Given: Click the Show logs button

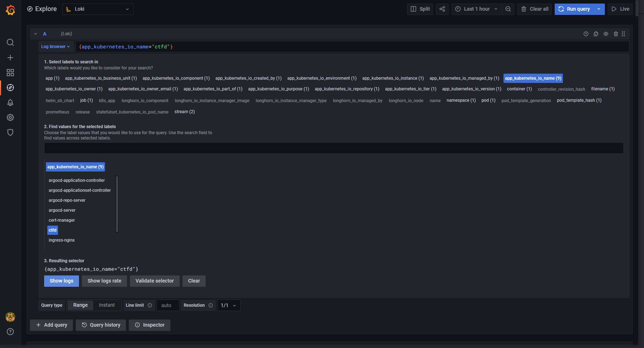Looking at the screenshot, I should [62, 281].
